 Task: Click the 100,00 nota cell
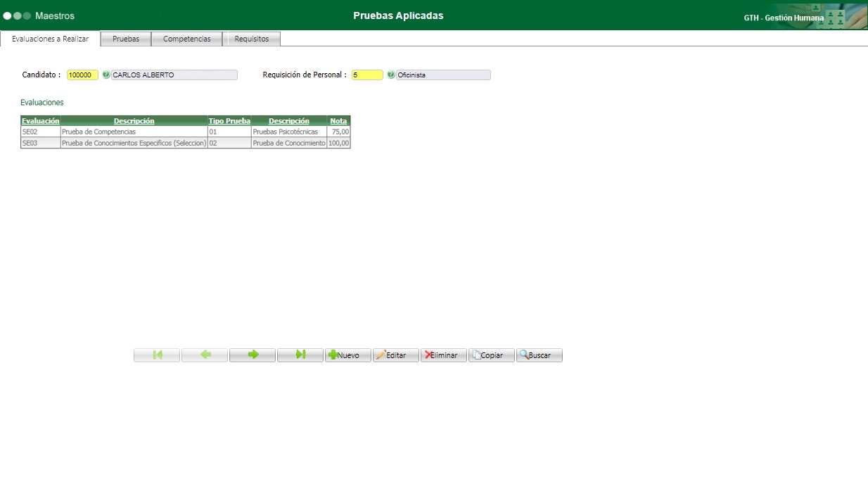click(338, 143)
